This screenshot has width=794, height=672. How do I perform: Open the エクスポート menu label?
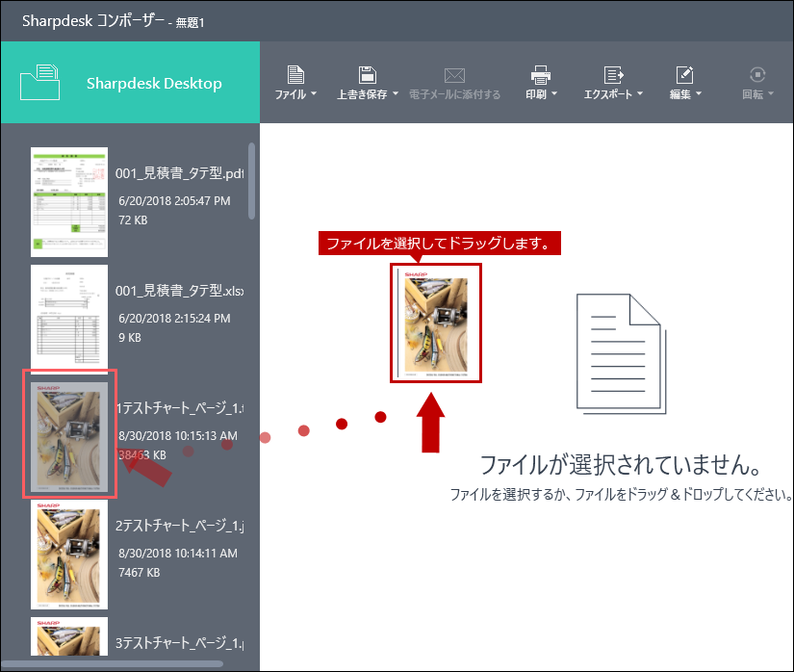pyautogui.click(x=607, y=94)
